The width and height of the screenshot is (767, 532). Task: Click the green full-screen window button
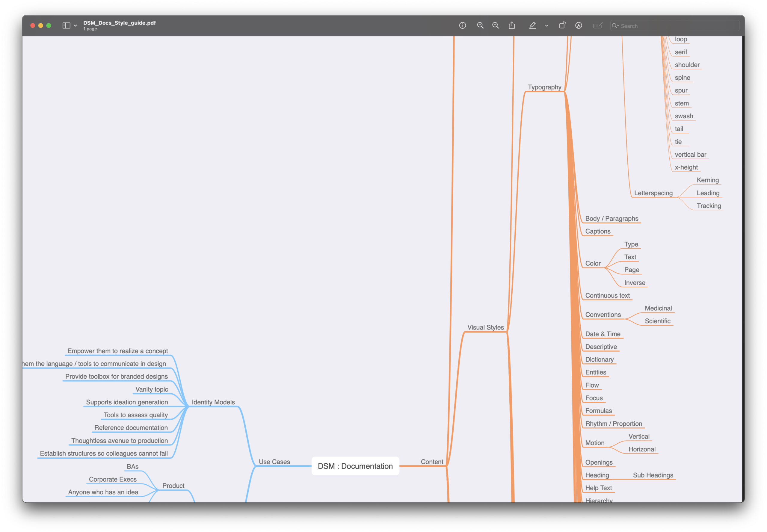click(x=49, y=25)
